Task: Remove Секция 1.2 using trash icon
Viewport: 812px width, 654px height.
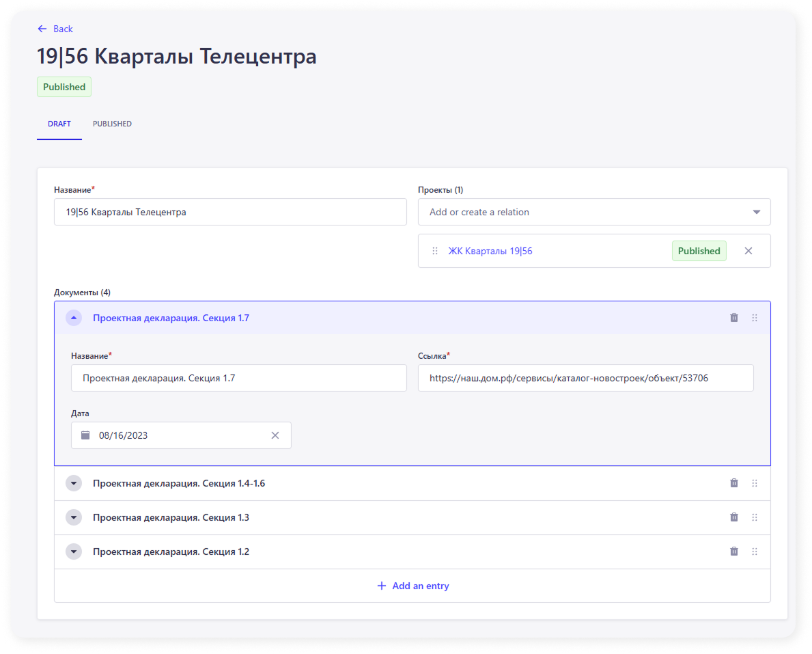Action: click(x=734, y=551)
